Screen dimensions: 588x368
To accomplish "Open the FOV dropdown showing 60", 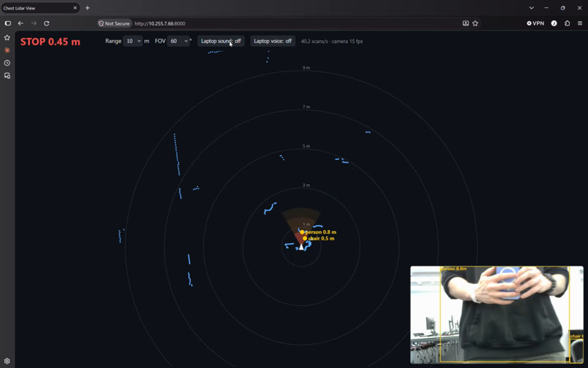I will (178, 41).
